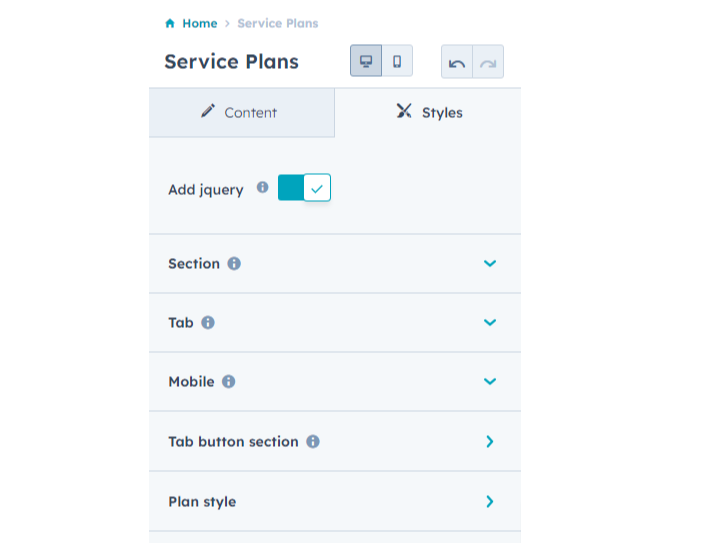Viewport: 724px width, 543px height.
Task: Click the Plan style row label
Action: (x=202, y=502)
